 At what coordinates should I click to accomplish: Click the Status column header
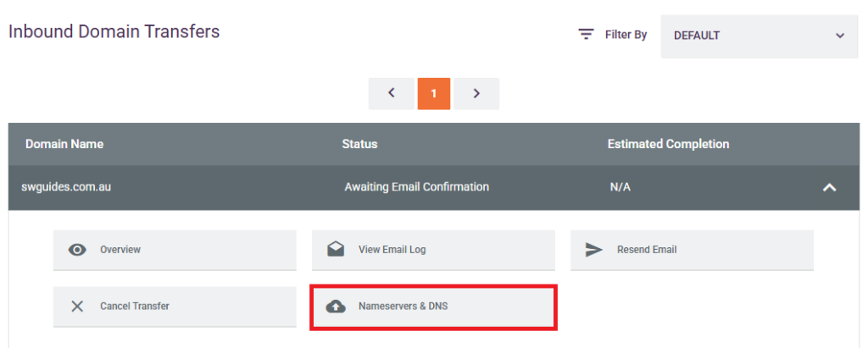359,145
